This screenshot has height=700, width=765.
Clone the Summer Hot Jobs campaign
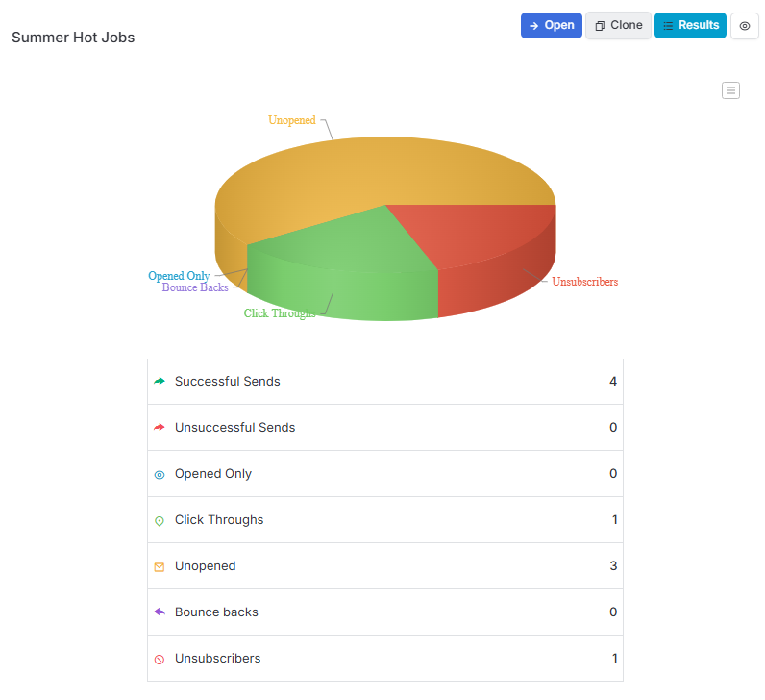tap(618, 25)
